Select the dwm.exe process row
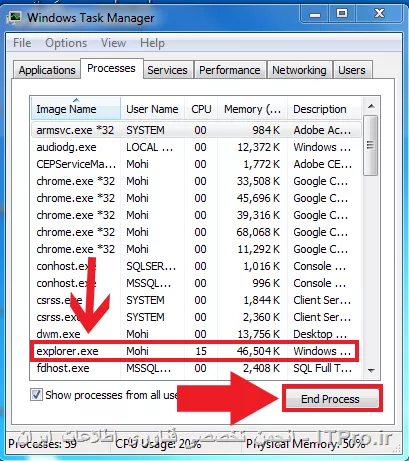This screenshot has height=461, width=409. (195, 334)
